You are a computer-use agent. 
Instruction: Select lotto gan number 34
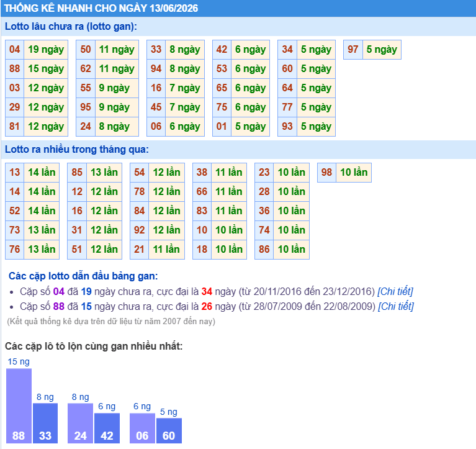tap(287, 50)
